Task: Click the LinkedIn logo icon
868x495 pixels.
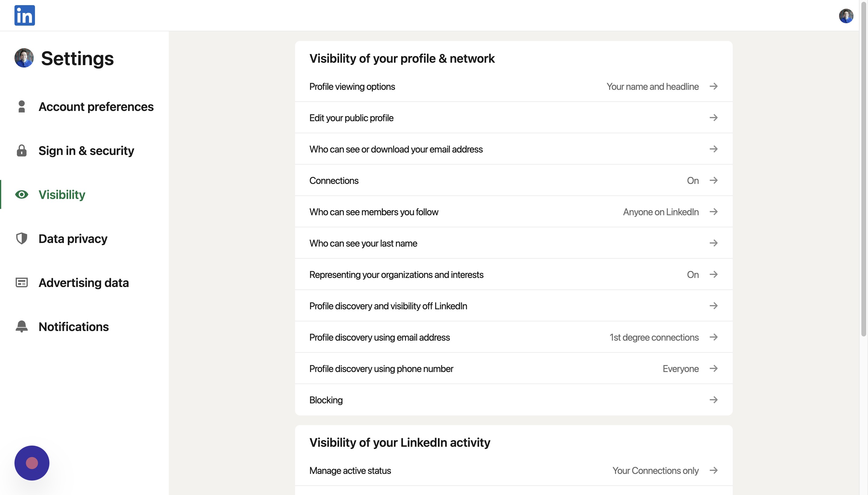Action: 24,15
